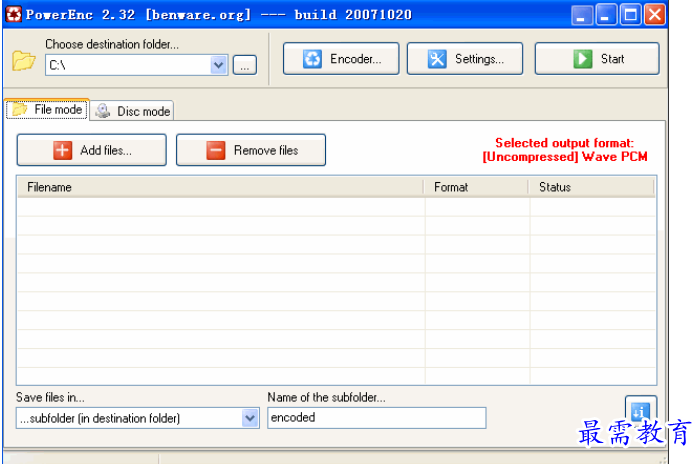This screenshot has width=700, height=464.
Task: Start the encoding process
Action: [x=597, y=59]
